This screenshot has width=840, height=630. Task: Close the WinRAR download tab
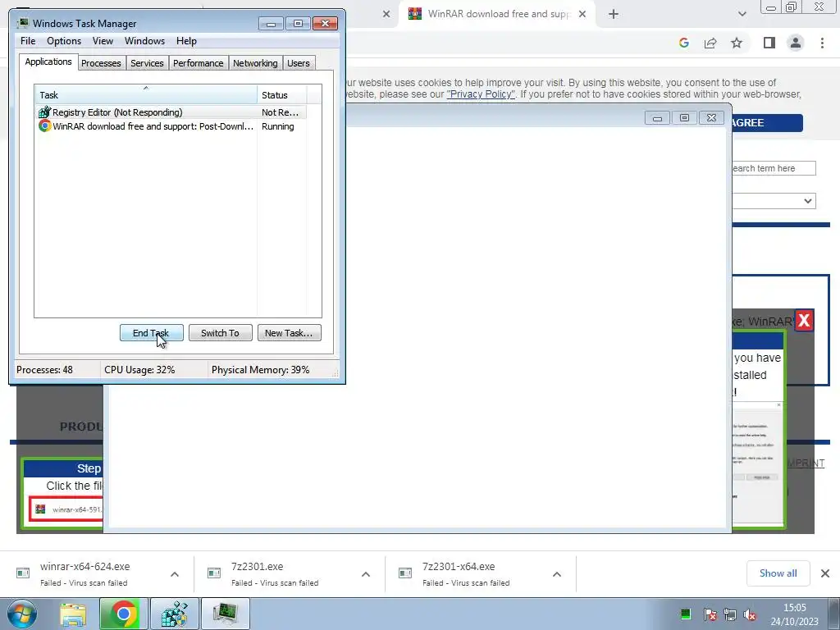582,14
